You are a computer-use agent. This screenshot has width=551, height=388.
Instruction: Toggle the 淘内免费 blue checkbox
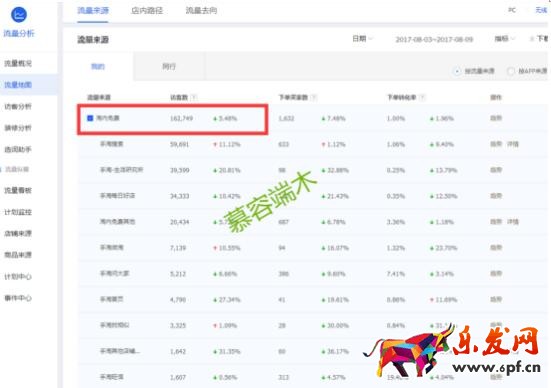pyautogui.click(x=90, y=118)
